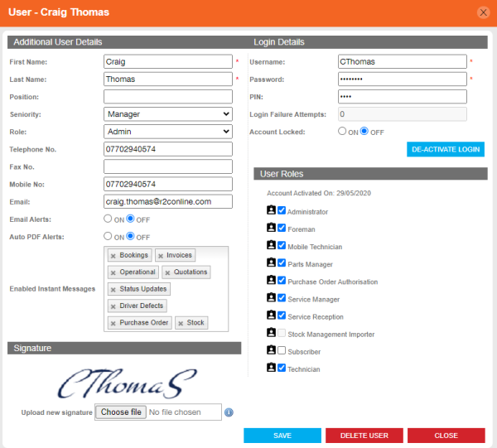497x448 pixels.
Task: Click the user icon next to Subscriber
Action: click(271, 351)
